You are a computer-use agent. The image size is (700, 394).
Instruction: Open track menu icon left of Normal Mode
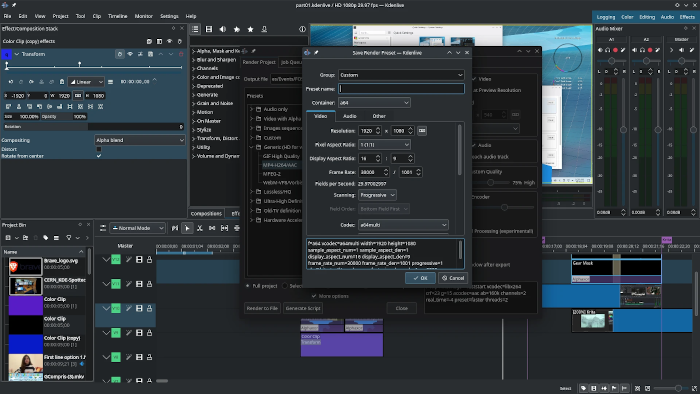(x=103, y=228)
